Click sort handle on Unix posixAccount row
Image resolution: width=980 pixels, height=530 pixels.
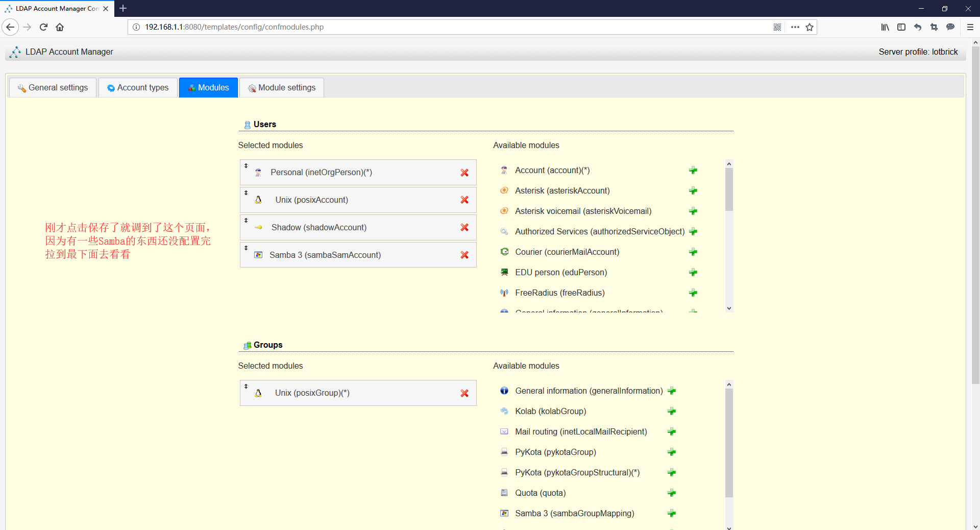246,192
